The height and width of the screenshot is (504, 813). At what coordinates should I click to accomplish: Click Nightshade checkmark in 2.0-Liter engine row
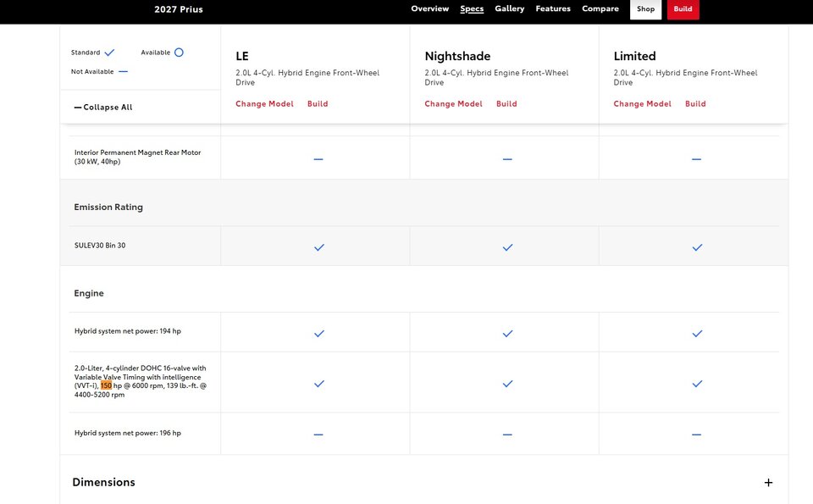coord(507,384)
